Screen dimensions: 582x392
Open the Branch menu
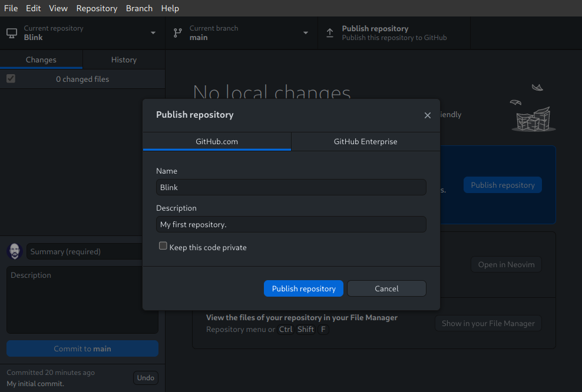[x=139, y=8]
